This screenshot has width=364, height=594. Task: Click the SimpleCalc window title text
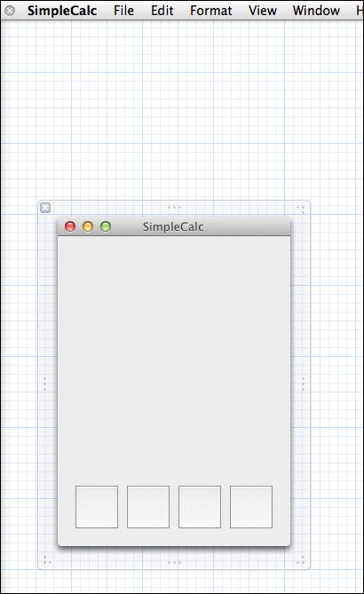[173, 227]
